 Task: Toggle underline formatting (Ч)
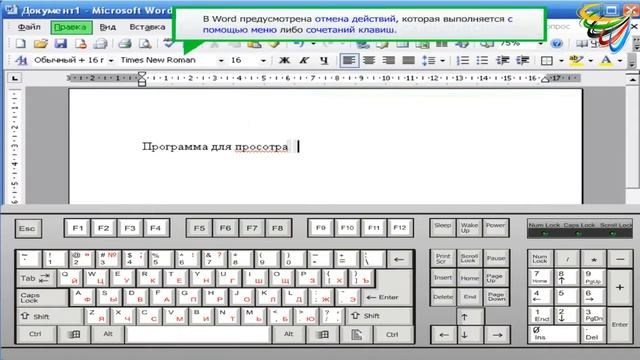[x=324, y=60]
